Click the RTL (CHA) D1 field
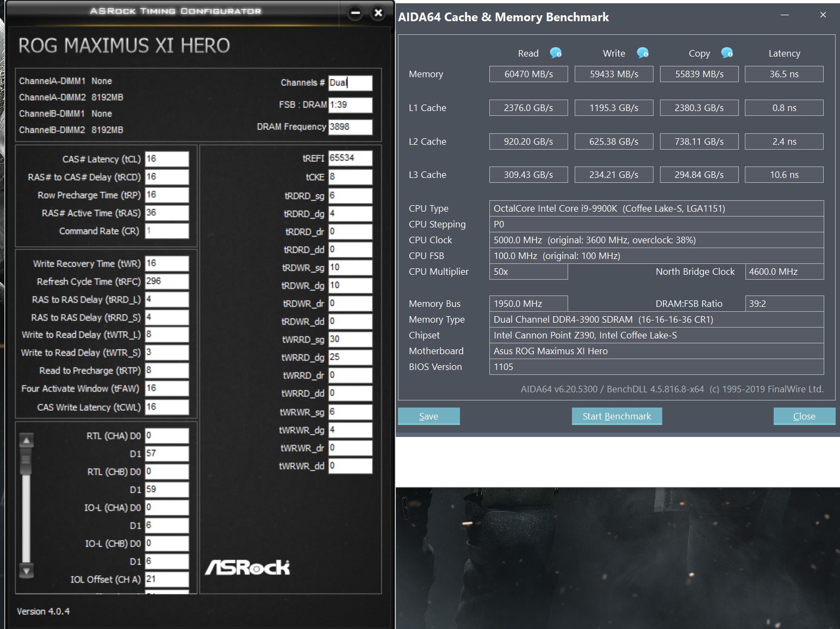 [x=167, y=453]
